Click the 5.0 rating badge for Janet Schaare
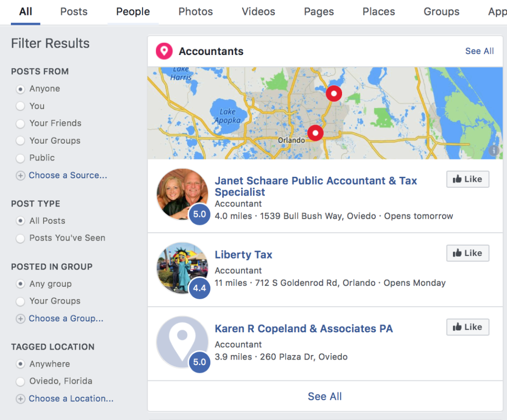Viewport: 507px width, 420px height. (x=200, y=214)
